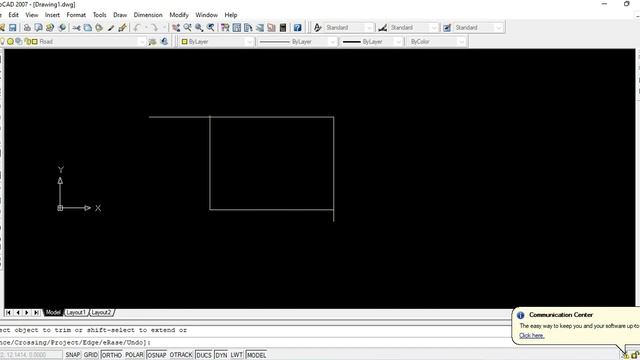Screen dimensions: 640x360
Task: Toggle OSNAP in status bar
Action: click(157, 355)
